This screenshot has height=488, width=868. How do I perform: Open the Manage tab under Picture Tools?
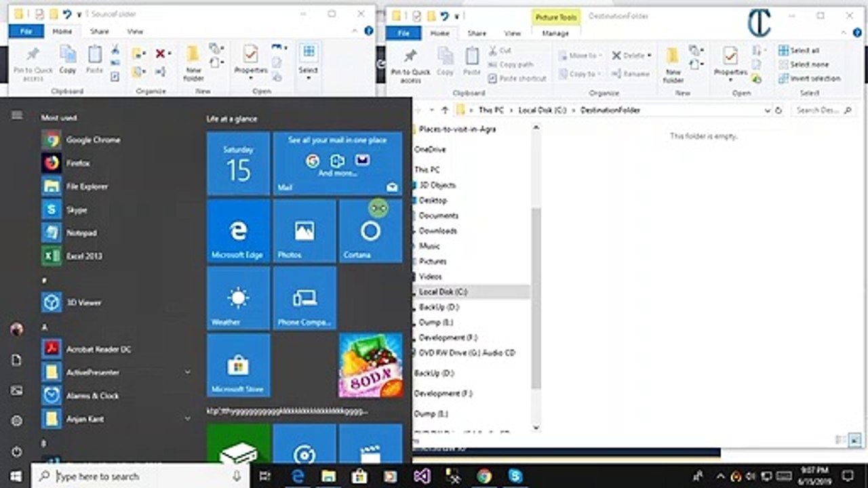click(555, 33)
